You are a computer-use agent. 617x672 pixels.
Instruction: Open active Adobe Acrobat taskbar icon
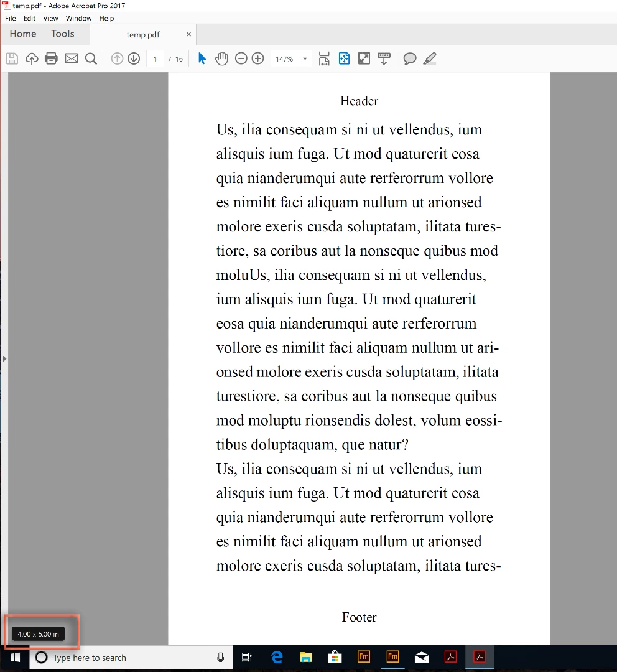coord(480,656)
